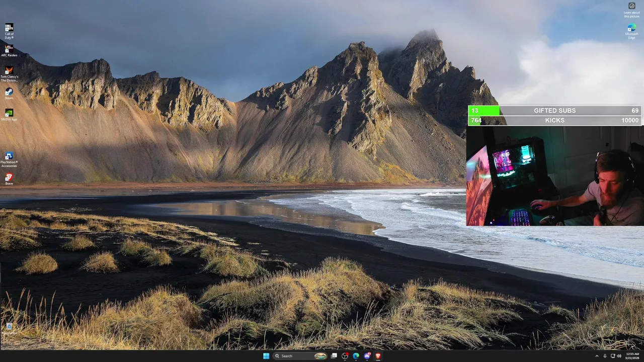This screenshot has width=644, height=362.
Task: Open the clock showing 12:55 AM
Action: 632,356
